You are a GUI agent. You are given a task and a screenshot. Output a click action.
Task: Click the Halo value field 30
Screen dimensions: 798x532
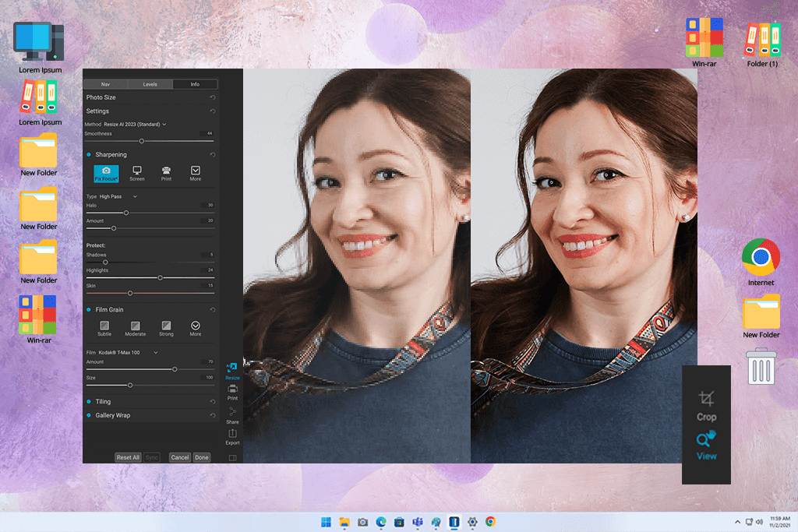pyautogui.click(x=207, y=205)
